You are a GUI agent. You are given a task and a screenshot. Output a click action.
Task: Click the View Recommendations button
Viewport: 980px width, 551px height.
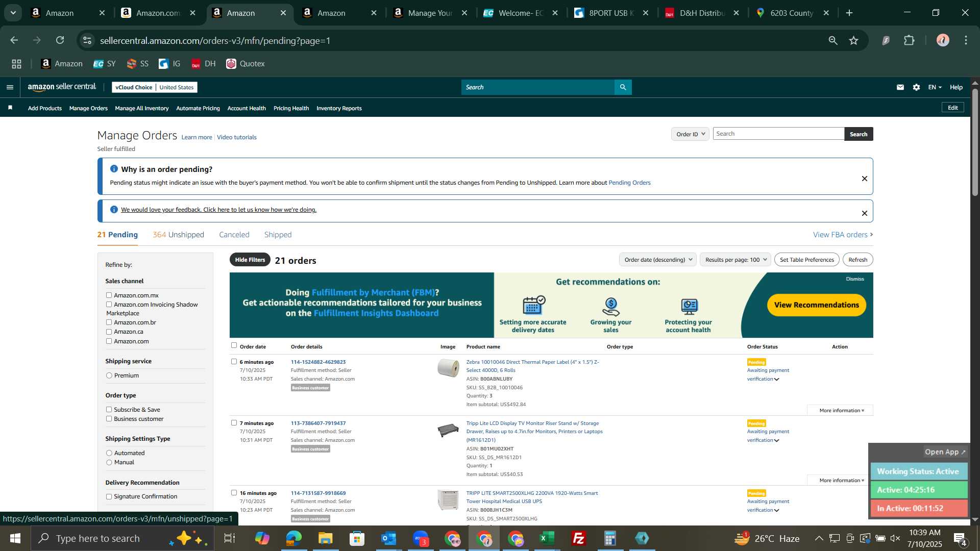click(816, 305)
